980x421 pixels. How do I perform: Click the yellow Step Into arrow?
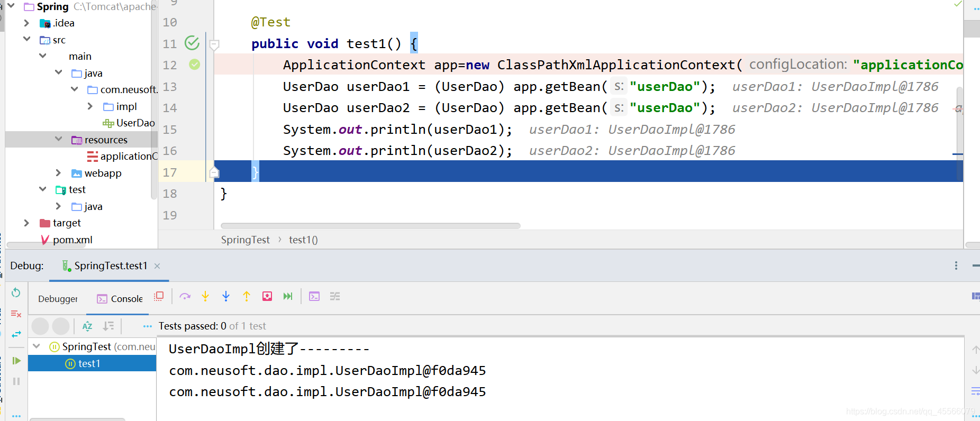(205, 296)
